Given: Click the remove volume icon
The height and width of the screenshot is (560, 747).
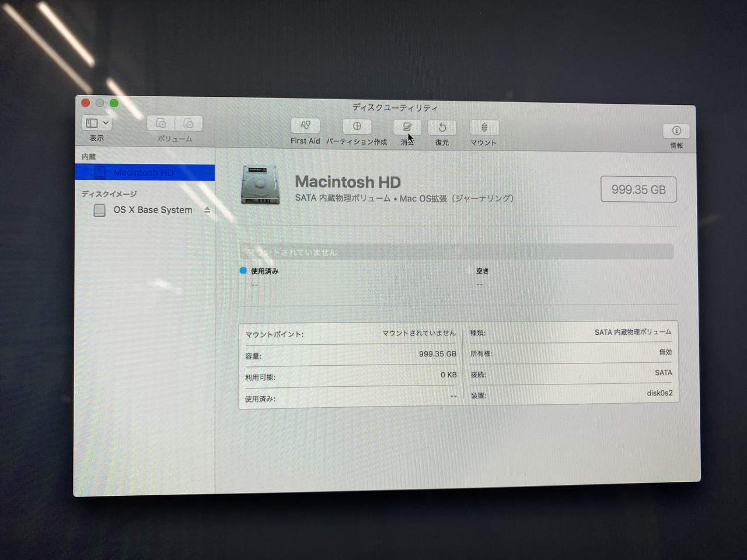Looking at the screenshot, I should pos(189,124).
